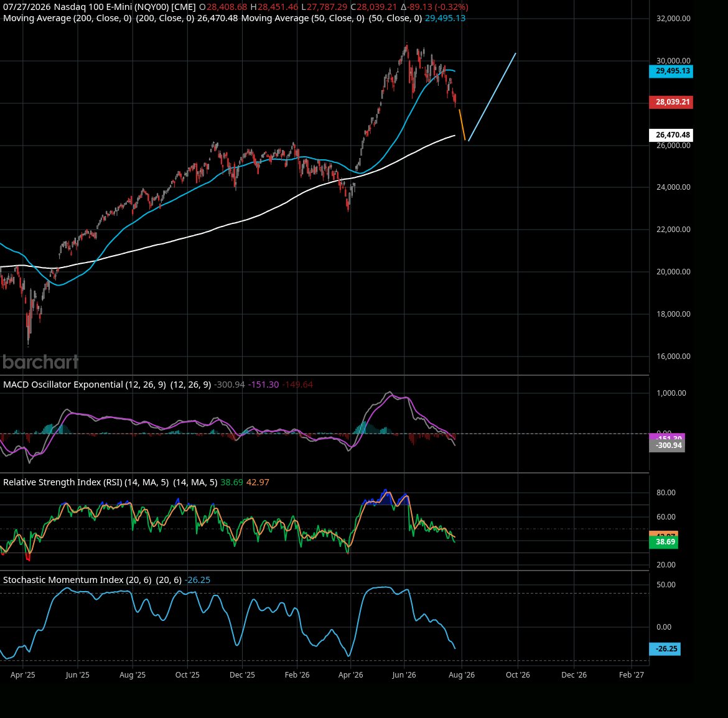
Task: Click the 50.00 label on the Stochastic axis
Action: coord(666,585)
